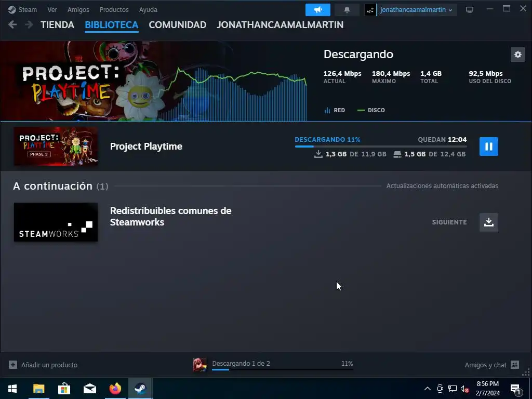Open Microsoft Store from the taskbar
Viewport: 532px width, 399px height.
[64, 389]
